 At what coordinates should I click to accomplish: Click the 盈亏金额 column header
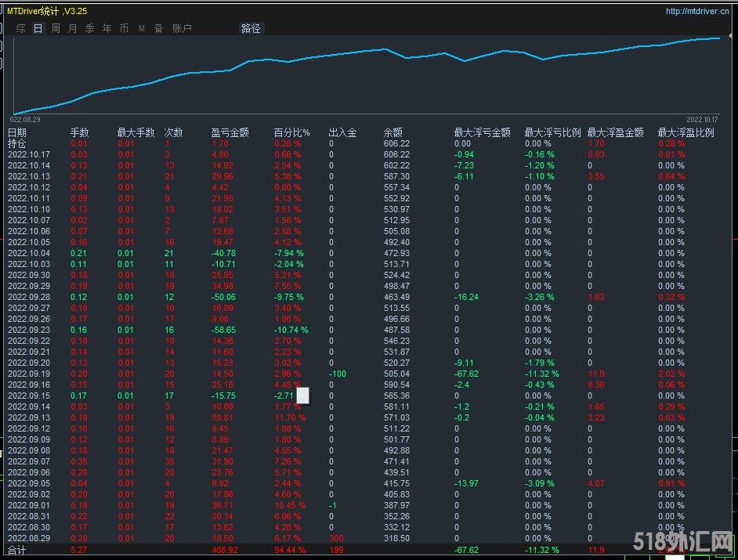point(230,132)
